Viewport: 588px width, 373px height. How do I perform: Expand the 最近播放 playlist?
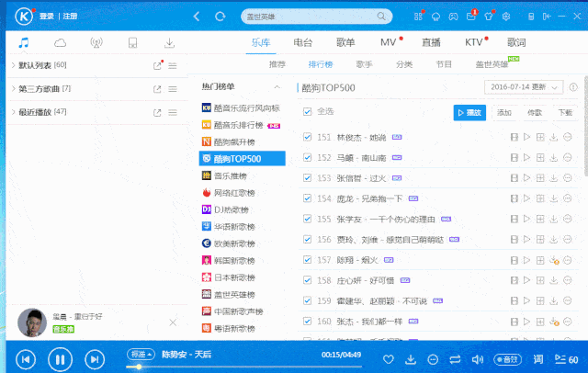click(x=13, y=112)
